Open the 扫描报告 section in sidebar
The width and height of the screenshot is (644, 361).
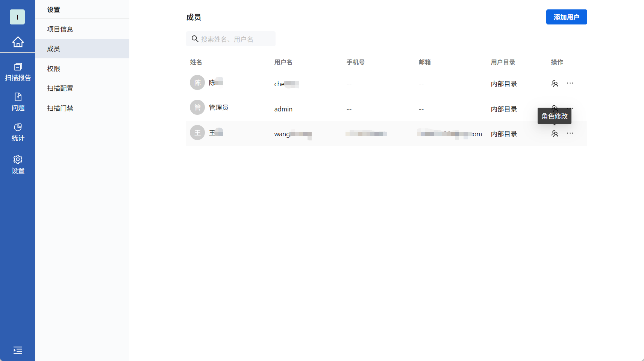click(18, 72)
